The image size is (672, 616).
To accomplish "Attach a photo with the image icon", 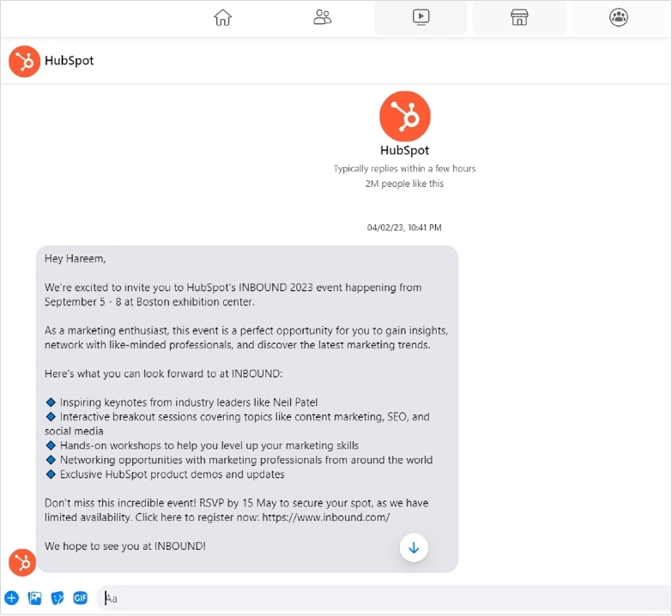I will coord(34,598).
